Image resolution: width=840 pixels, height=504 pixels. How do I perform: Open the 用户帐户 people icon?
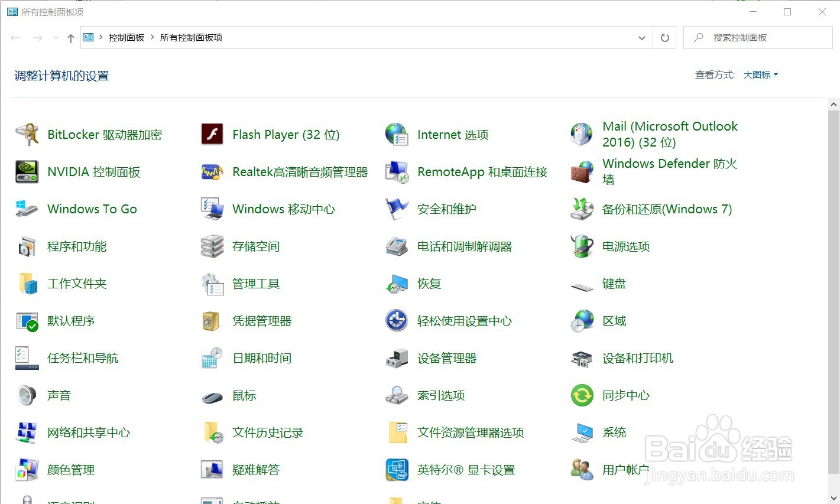click(x=582, y=470)
